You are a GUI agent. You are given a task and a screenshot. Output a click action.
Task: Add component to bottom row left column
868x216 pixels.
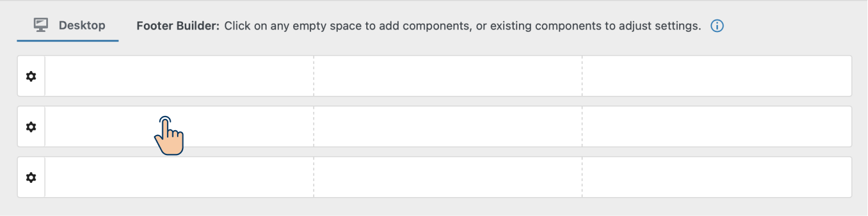(179, 177)
